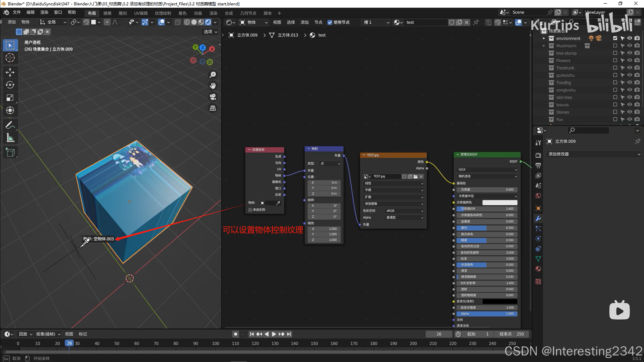Screen dimensions: 644x362
Task: Select the Rotate tool
Action: point(10,85)
